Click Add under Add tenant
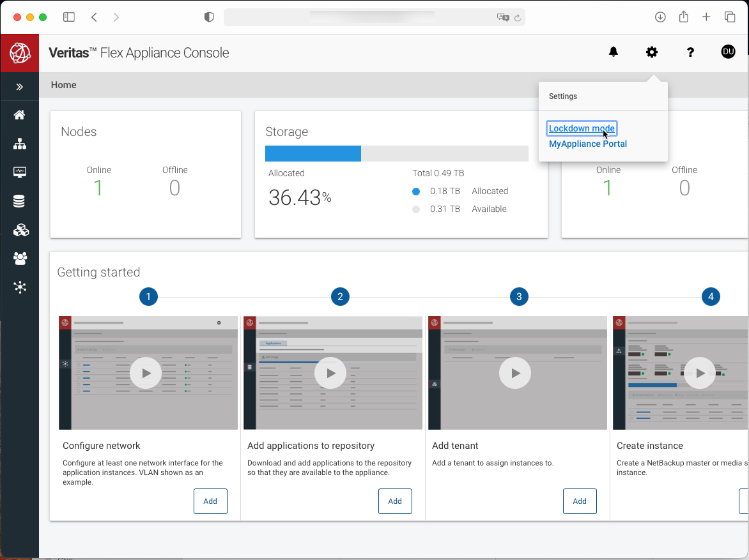This screenshot has width=749, height=560. click(x=580, y=501)
